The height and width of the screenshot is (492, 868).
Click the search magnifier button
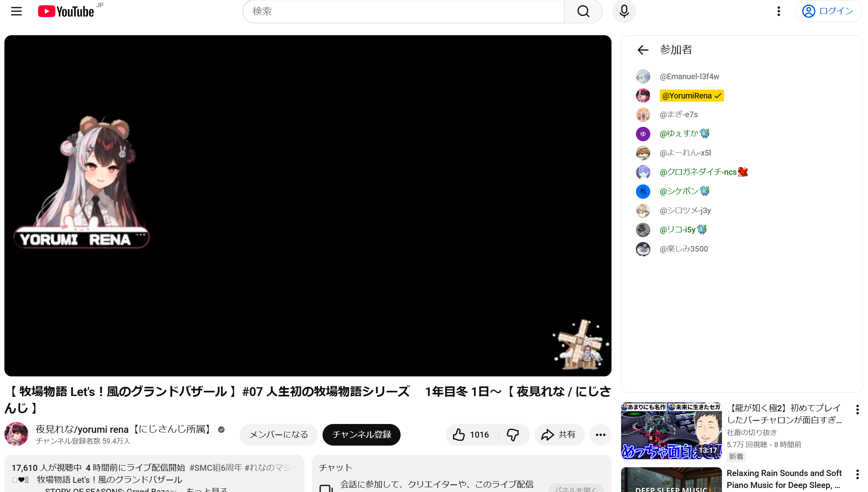click(583, 11)
